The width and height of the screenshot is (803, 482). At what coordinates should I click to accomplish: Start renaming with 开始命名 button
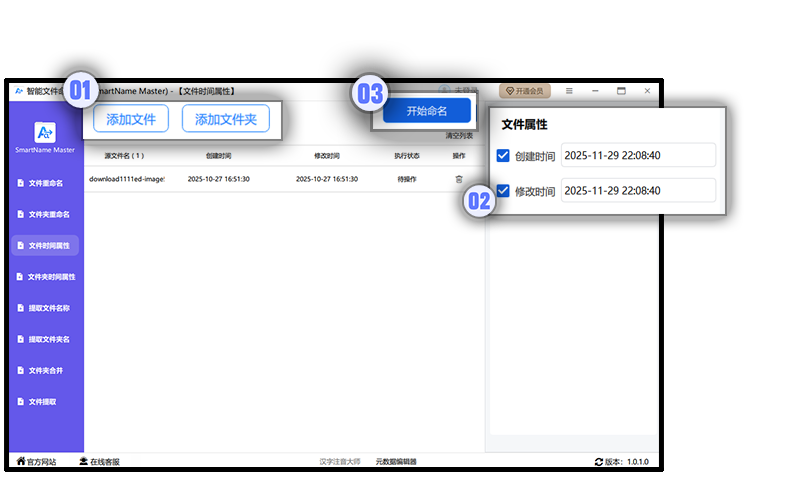coord(426,110)
